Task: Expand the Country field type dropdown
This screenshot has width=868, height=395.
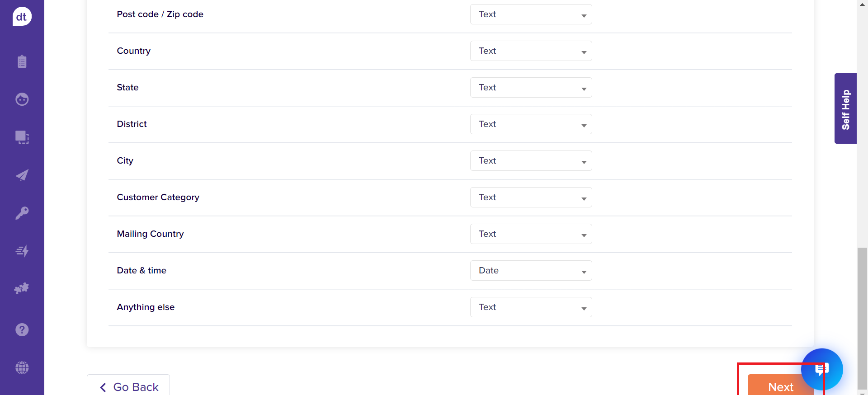Action: tap(531, 51)
